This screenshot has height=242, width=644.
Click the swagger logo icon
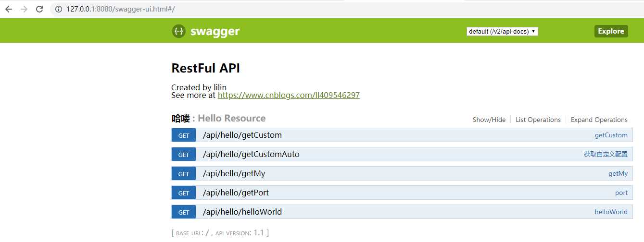coord(178,31)
